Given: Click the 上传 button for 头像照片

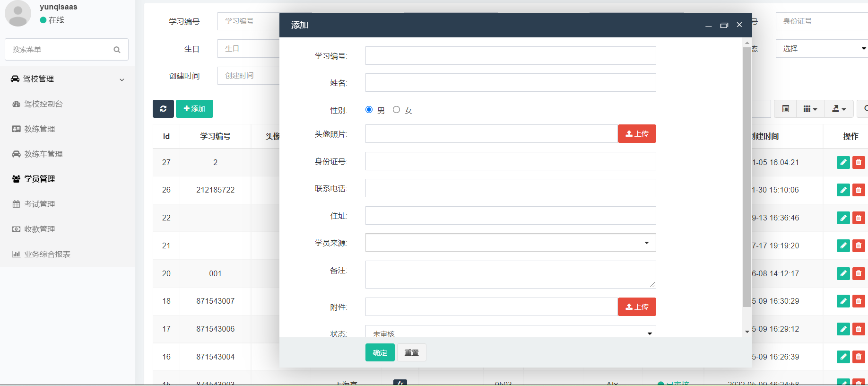Looking at the screenshot, I should pos(636,134).
